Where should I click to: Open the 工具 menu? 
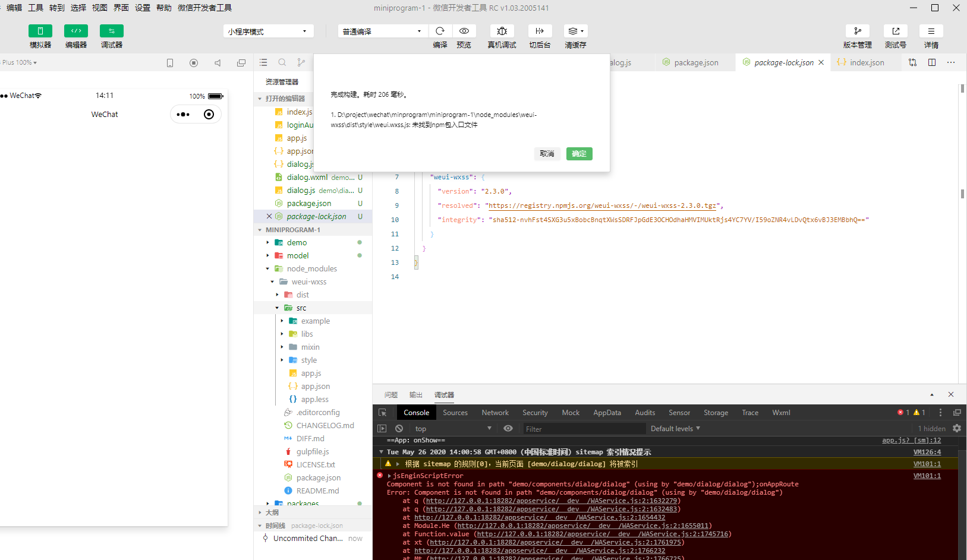pos(37,8)
